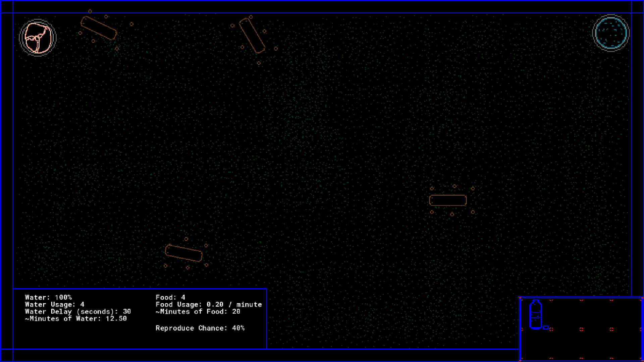Viewport: 644px width, 362px height.
Task: Click the horizontal picnic table on the right
Action: point(448,200)
